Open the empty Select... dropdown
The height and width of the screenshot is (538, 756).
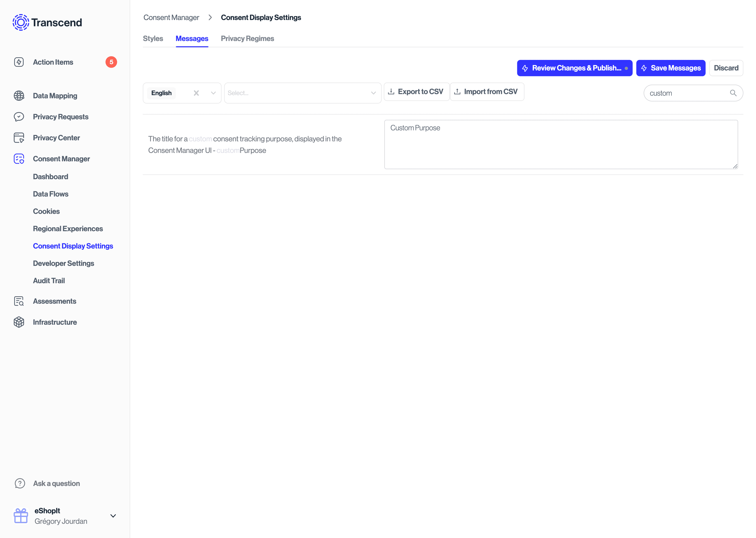point(302,93)
